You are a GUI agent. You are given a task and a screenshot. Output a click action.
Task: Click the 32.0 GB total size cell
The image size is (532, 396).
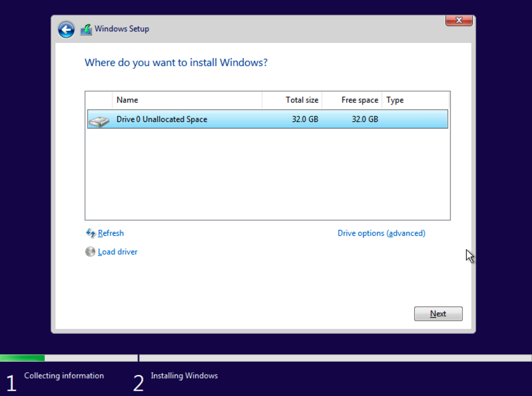305,119
